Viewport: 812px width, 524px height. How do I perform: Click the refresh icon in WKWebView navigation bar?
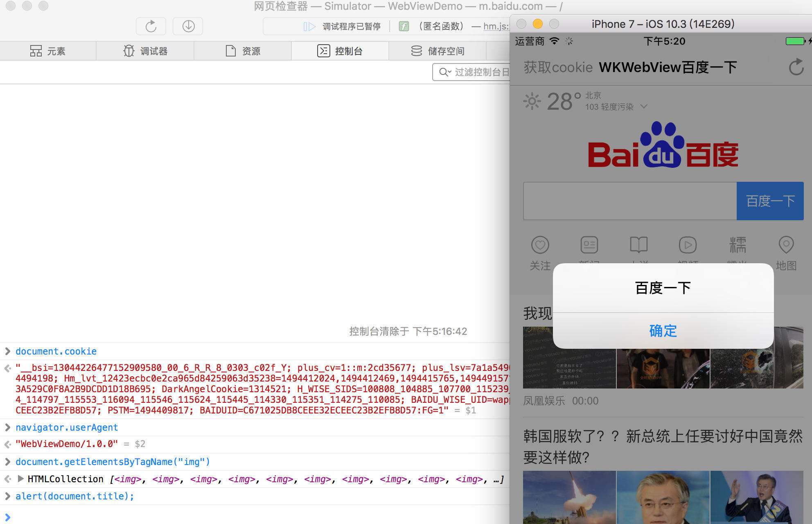796,67
